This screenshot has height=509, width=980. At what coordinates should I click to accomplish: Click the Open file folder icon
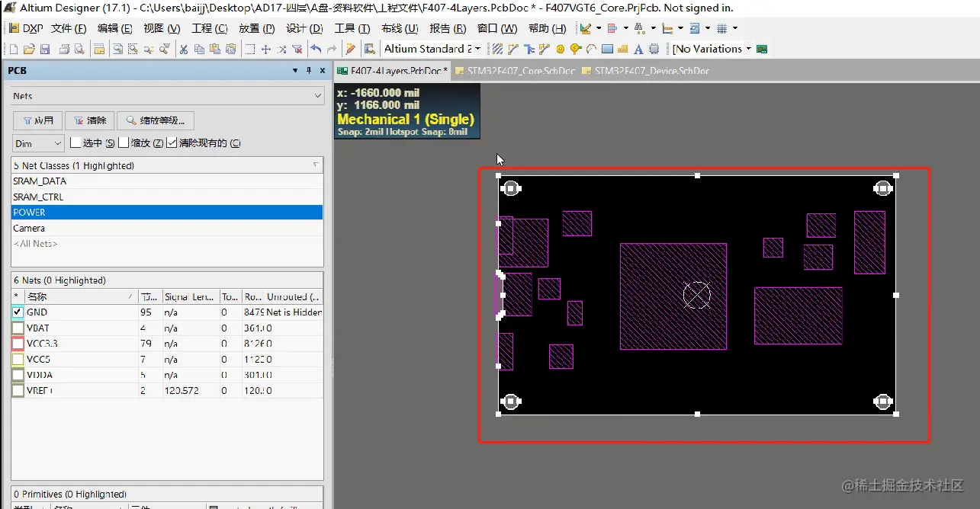click(x=29, y=49)
